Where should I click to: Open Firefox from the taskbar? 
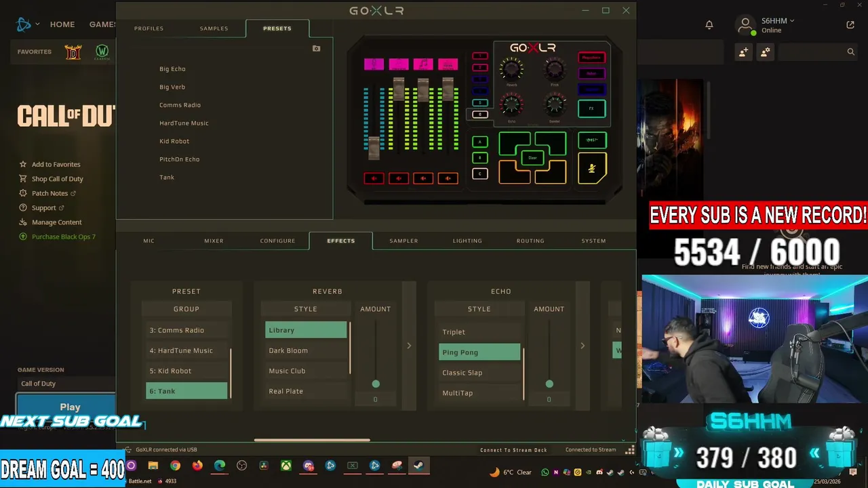197,466
